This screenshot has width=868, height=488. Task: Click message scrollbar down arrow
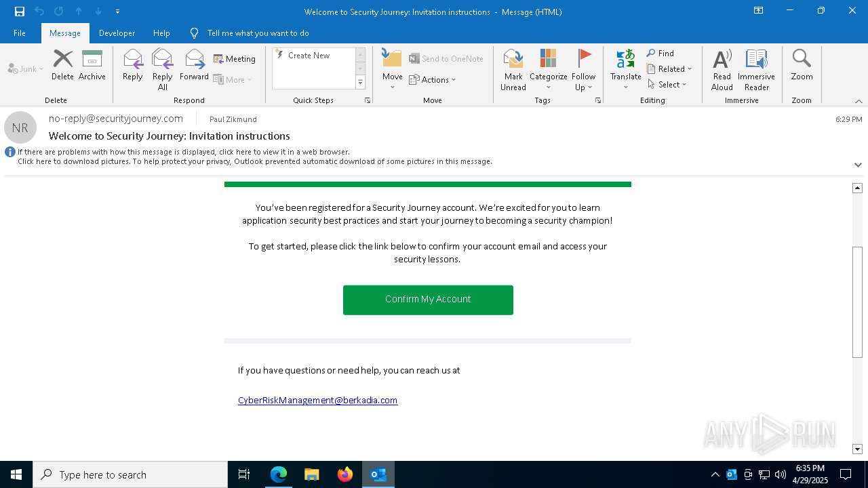point(857,449)
